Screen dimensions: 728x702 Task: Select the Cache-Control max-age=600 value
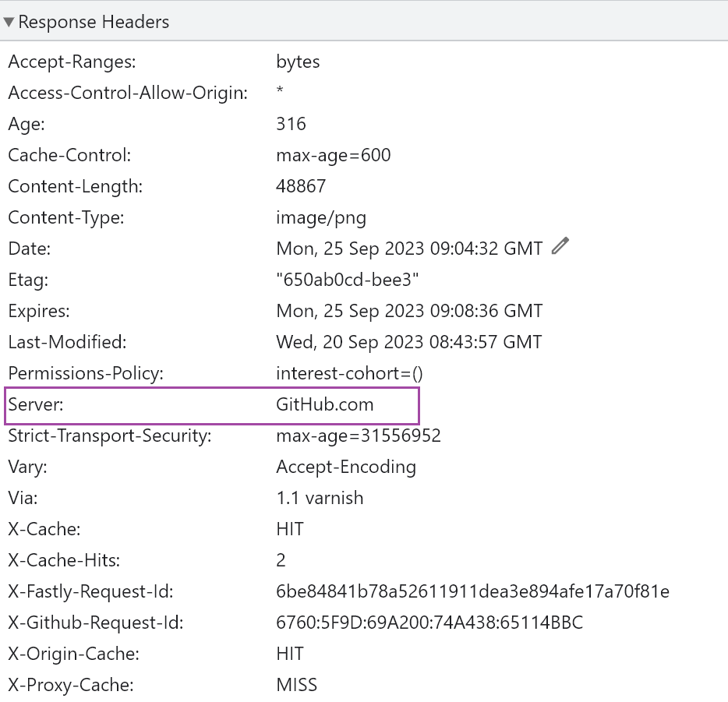coord(333,156)
